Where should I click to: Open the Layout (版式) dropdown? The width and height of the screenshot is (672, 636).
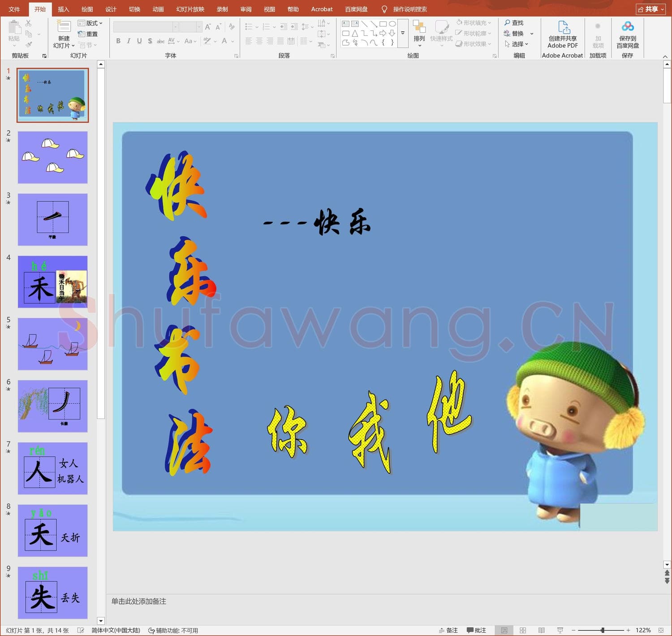coord(90,23)
